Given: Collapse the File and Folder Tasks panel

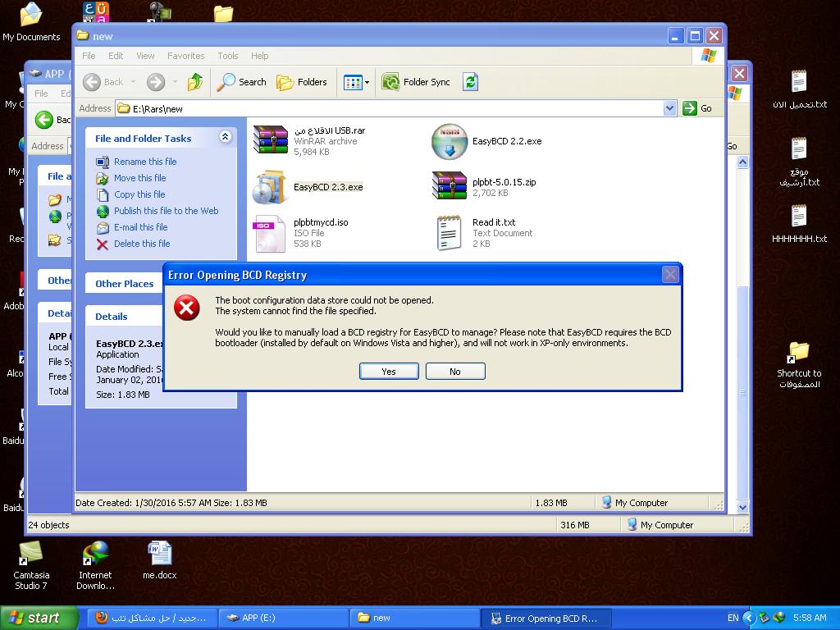Looking at the screenshot, I should coord(225,138).
